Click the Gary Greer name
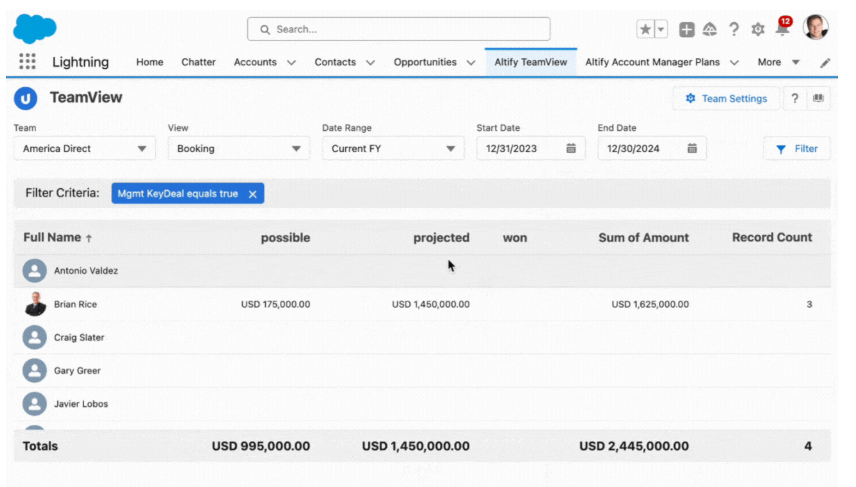This screenshot has width=856, height=487. (x=77, y=371)
